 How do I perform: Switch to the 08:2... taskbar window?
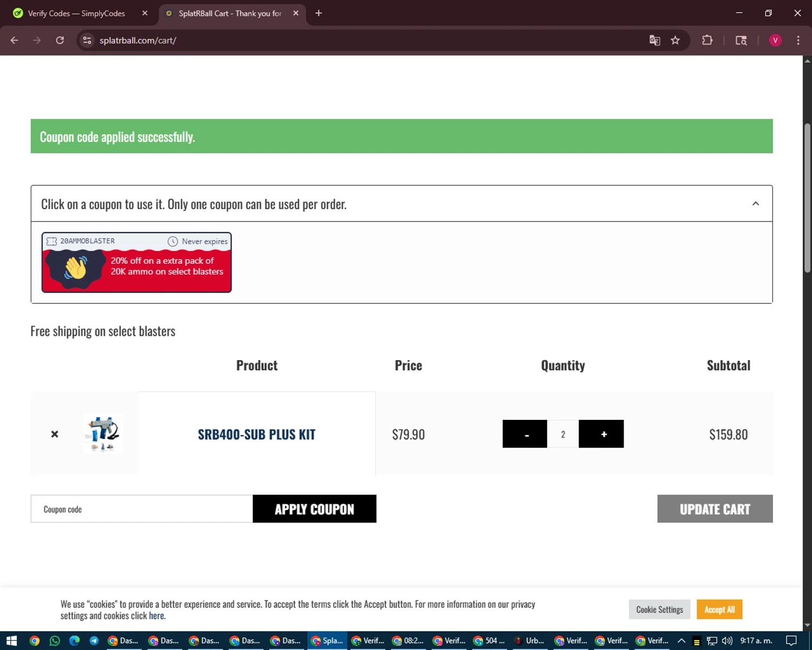pos(409,641)
